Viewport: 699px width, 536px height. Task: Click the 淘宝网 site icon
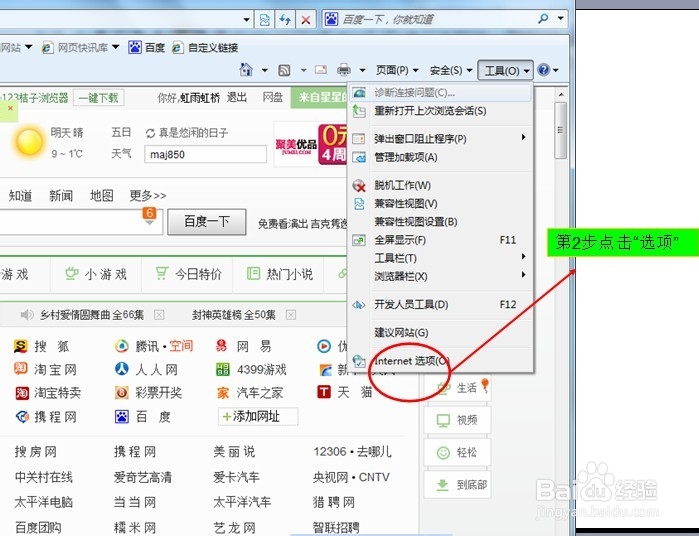click(x=21, y=368)
